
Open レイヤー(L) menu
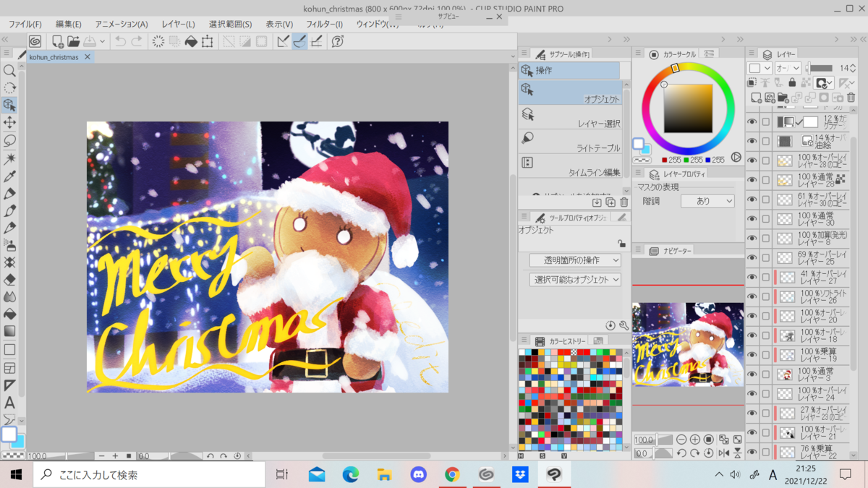[178, 24]
